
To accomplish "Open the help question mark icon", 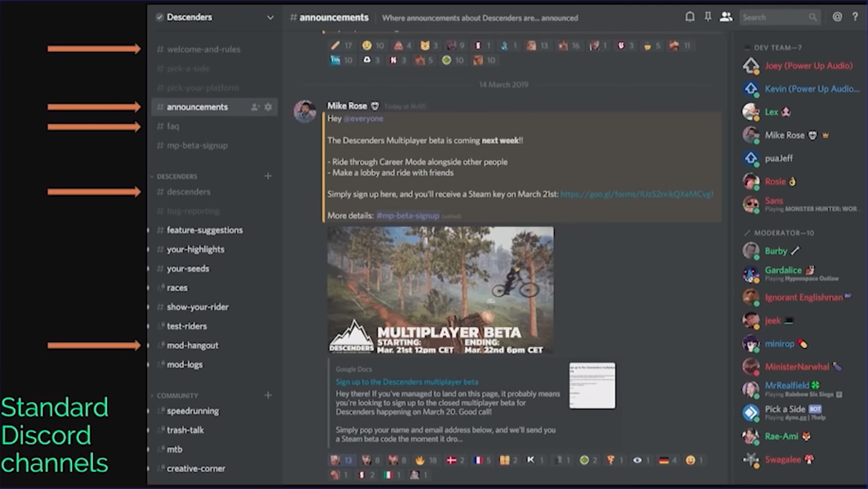I will click(x=855, y=17).
